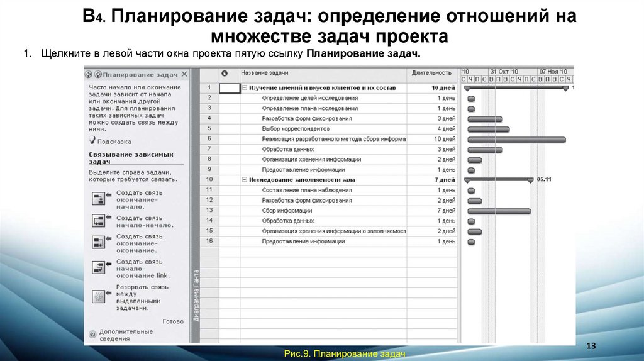This screenshot has height=361, width=644.
Task: Click the Gantt bar for Выбор корреспондентов
Action: pyautogui.click(x=488, y=130)
